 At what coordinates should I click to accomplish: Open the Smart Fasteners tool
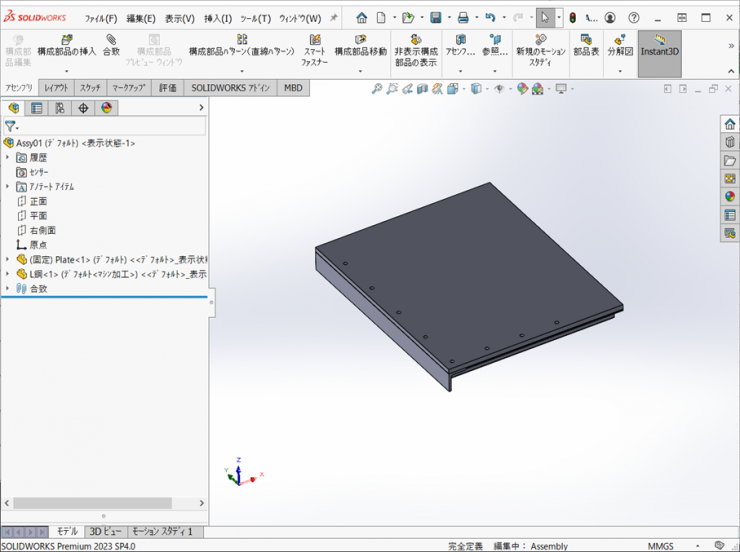coord(315,45)
